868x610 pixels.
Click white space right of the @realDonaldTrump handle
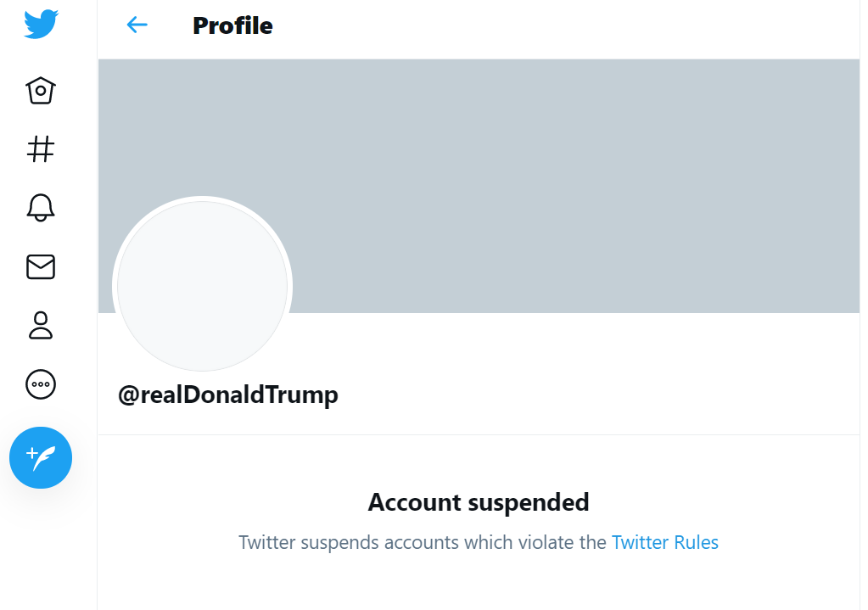tap(594, 395)
